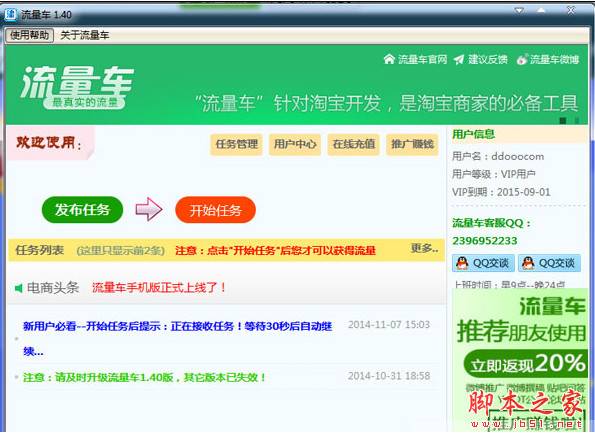Click the 流量车 logo in banner
Viewport: 595px width, 435px height.
click(77, 87)
